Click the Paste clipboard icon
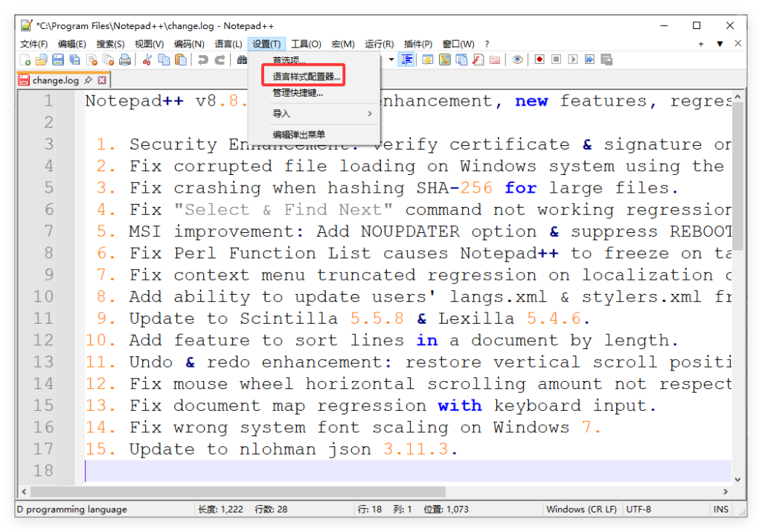 [180, 60]
